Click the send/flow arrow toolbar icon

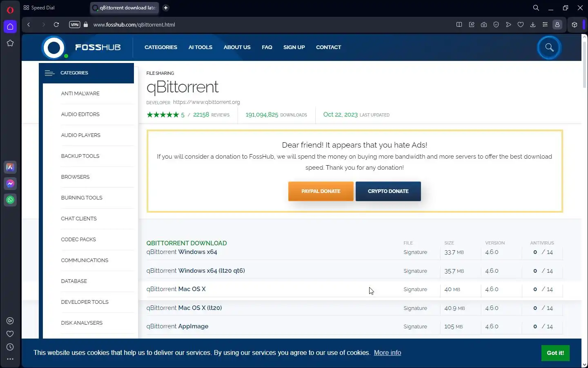pos(508,25)
